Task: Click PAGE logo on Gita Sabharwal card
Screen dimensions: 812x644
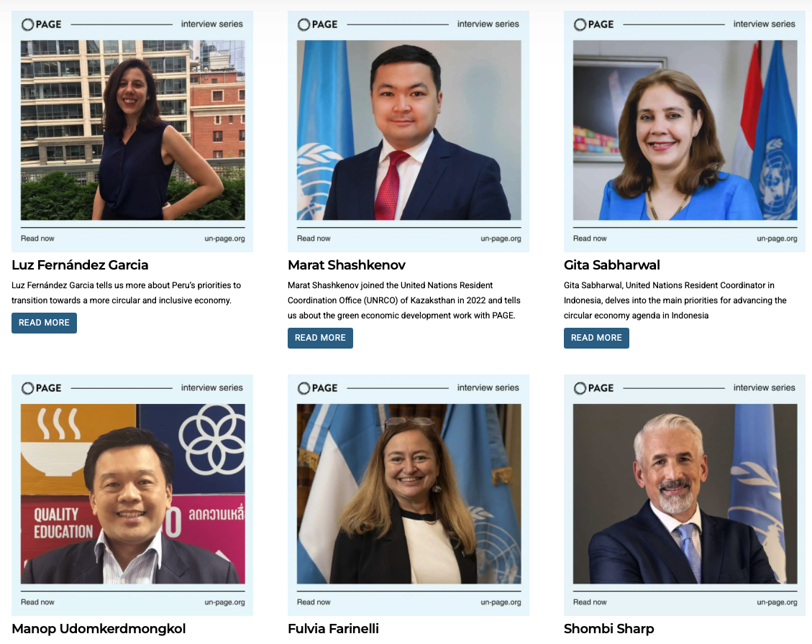Action: click(593, 24)
